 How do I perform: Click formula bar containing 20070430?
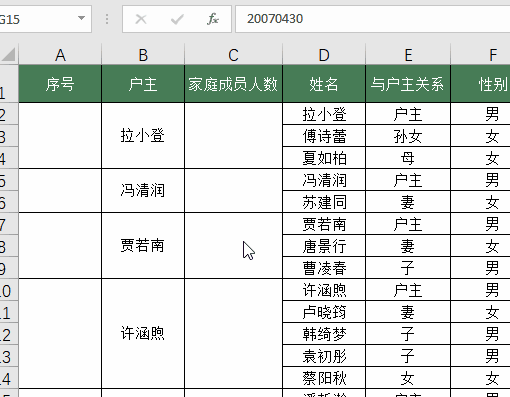pyautogui.click(x=373, y=19)
